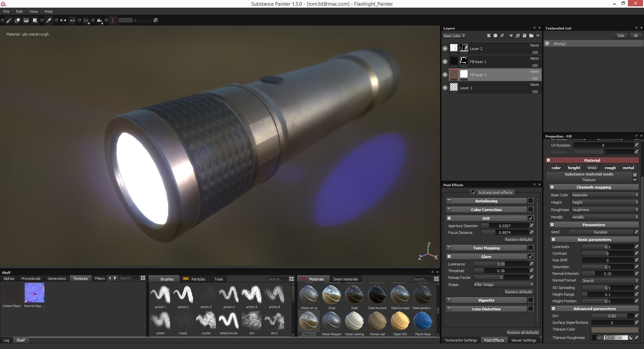Screen dimensions: 644x349
Task: Switch to the Smart materials tab
Action: click(x=345, y=279)
